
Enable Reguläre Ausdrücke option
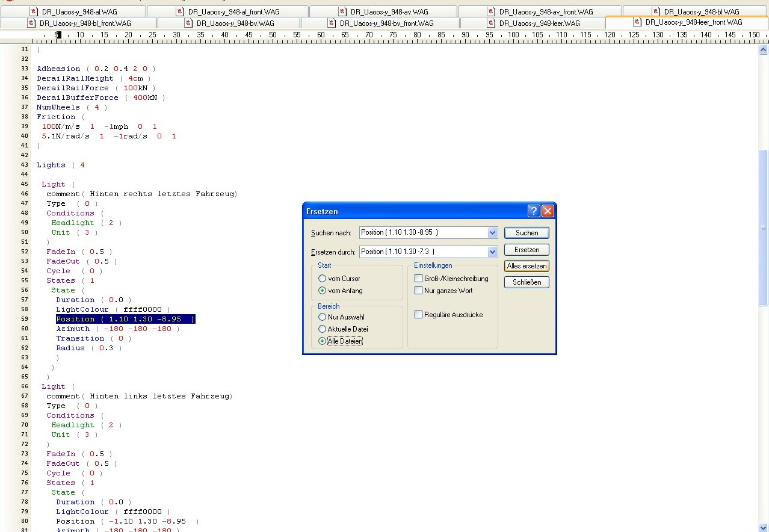click(418, 315)
